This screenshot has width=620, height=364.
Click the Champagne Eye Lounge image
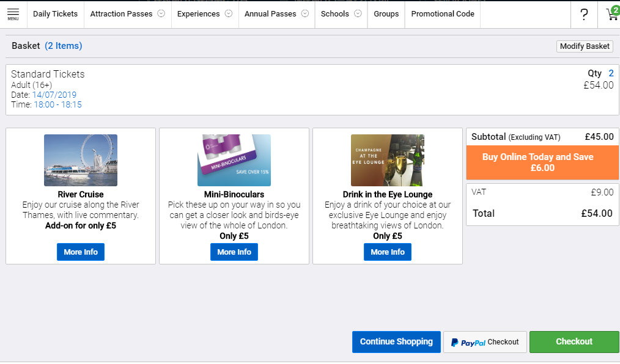(388, 160)
